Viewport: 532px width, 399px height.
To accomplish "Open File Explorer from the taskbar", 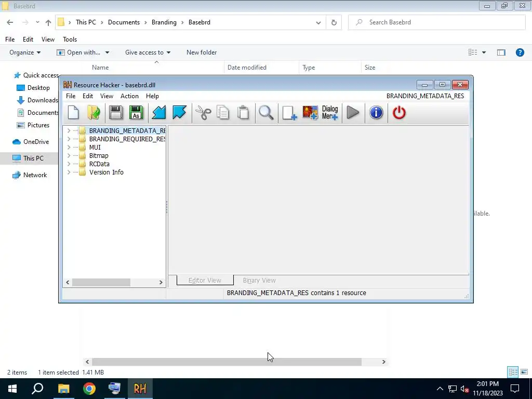I will pyautogui.click(x=63, y=389).
